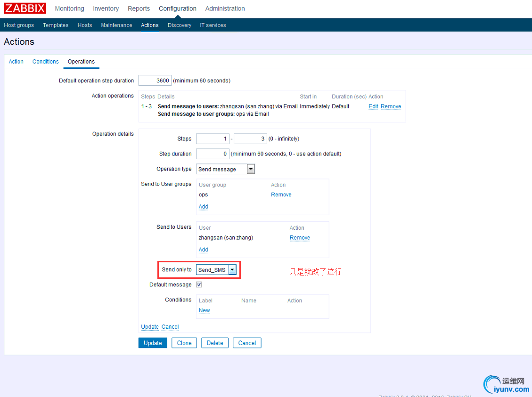Go to Discovery section
The image size is (532, 397).
tap(180, 25)
